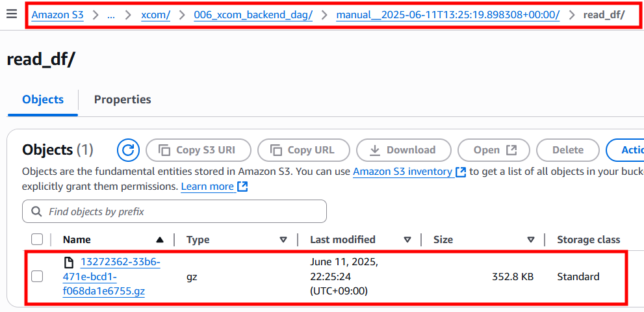Image resolution: width=644 pixels, height=312 pixels.
Task: Click the read_df/ page heading
Action: [41, 60]
